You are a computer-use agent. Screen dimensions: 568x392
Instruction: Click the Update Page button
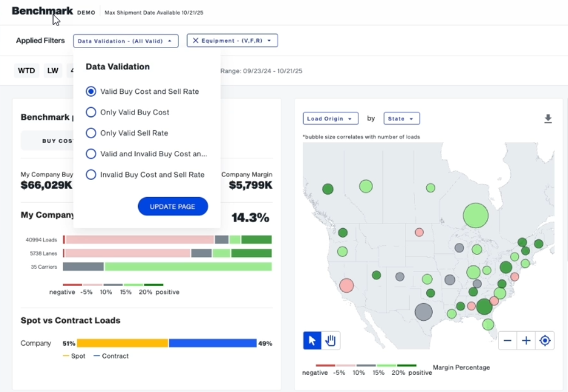[173, 206]
